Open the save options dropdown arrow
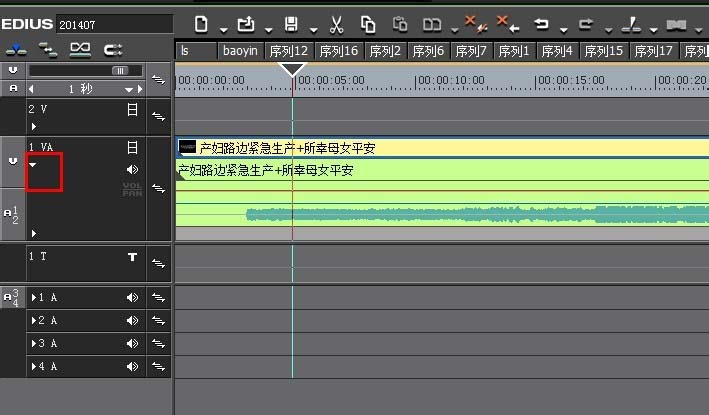The width and height of the screenshot is (709, 415). pyautogui.click(x=313, y=30)
